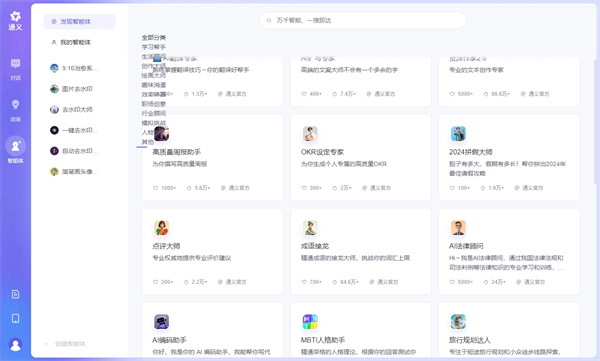
Task: Open the 点评大师 card title
Action: click(x=166, y=246)
